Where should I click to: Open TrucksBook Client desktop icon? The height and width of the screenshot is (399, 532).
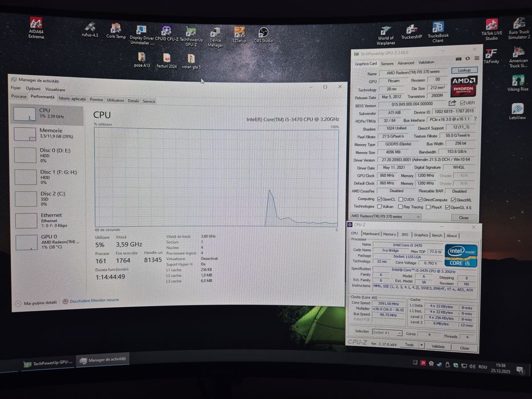[438, 32]
